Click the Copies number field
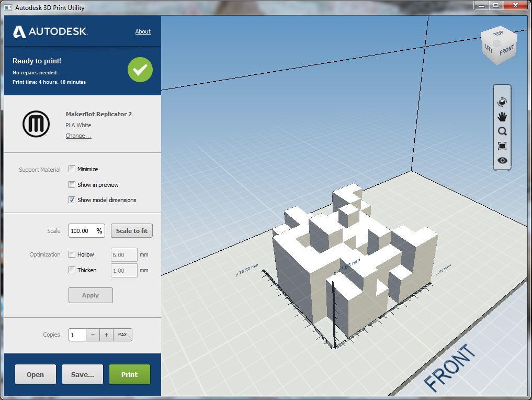532x400 pixels. [x=77, y=335]
